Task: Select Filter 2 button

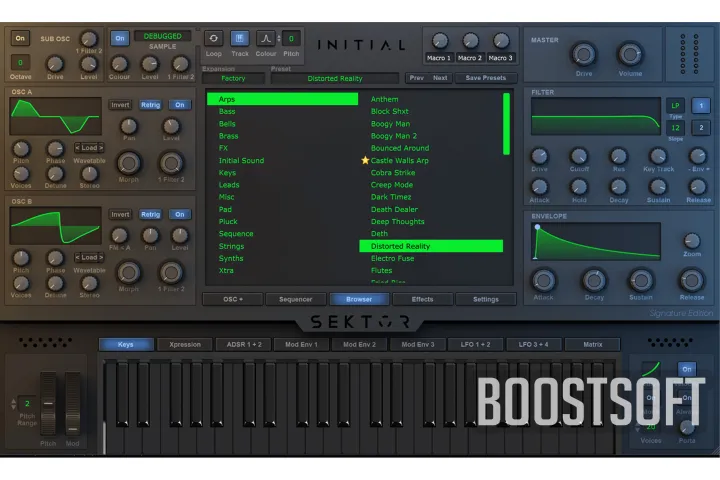Action: click(x=701, y=128)
